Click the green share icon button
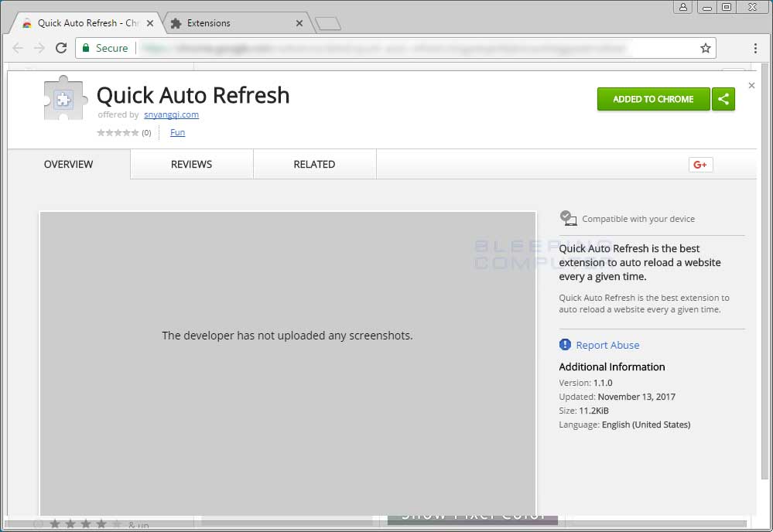The width and height of the screenshot is (773, 532). (x=723, y=99)
